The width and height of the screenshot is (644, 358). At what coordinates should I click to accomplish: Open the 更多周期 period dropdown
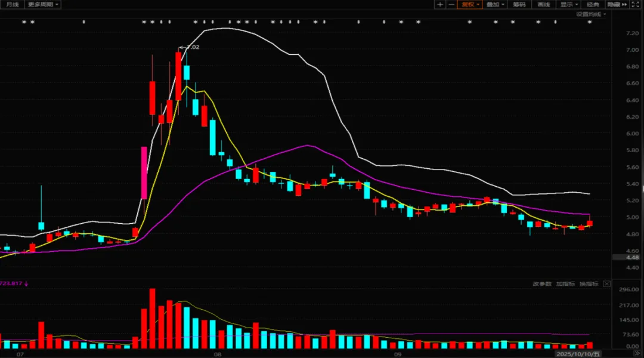[43, 5]
